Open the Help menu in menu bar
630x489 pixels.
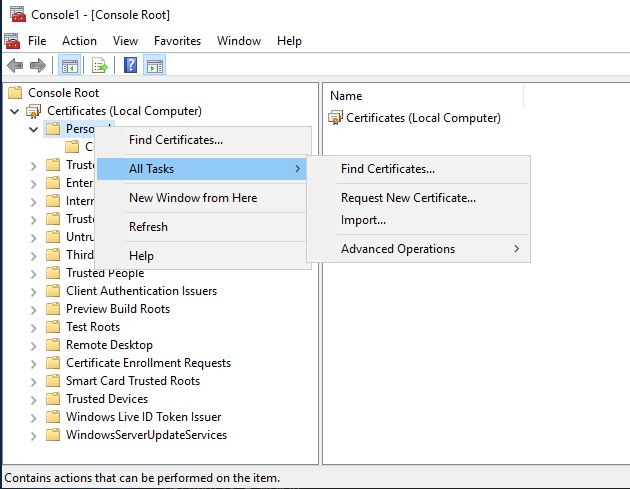(x=289, y=41)
